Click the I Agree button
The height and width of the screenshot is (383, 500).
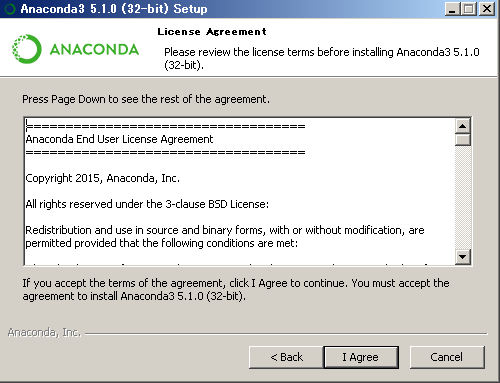[361, 357]
